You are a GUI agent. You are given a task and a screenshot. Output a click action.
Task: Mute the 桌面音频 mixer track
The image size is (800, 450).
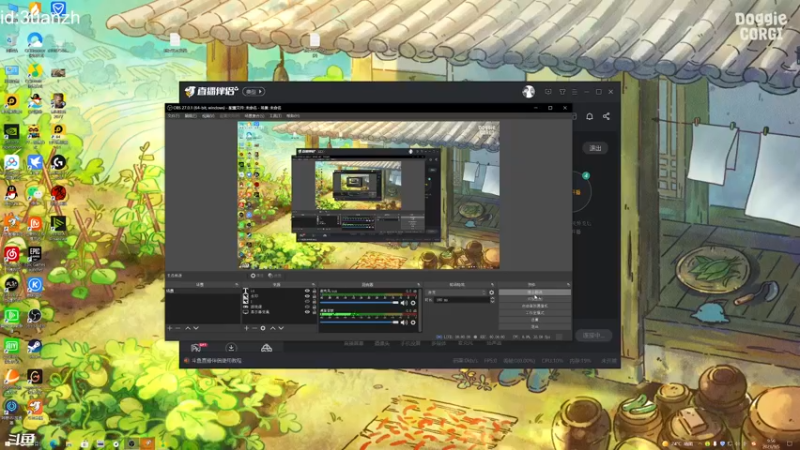404,322
